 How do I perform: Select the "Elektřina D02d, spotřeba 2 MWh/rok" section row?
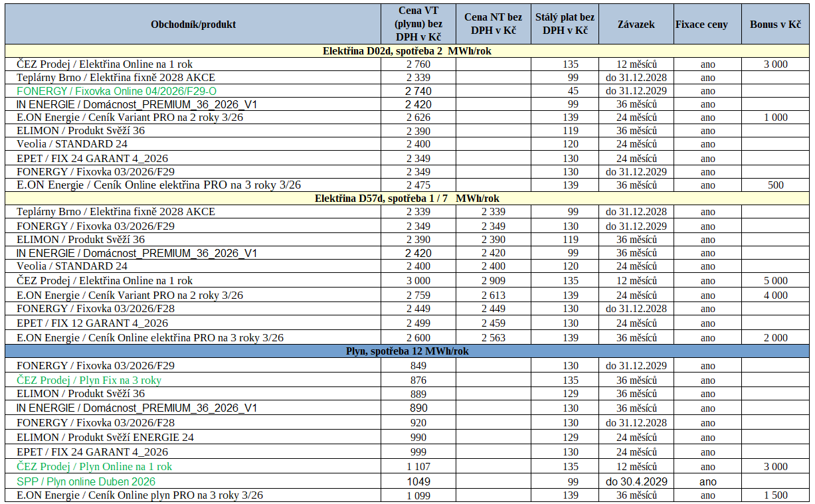click(407, 51)
